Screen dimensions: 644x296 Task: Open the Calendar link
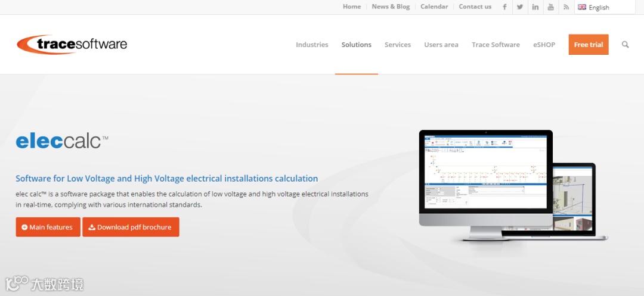point(434,7)
